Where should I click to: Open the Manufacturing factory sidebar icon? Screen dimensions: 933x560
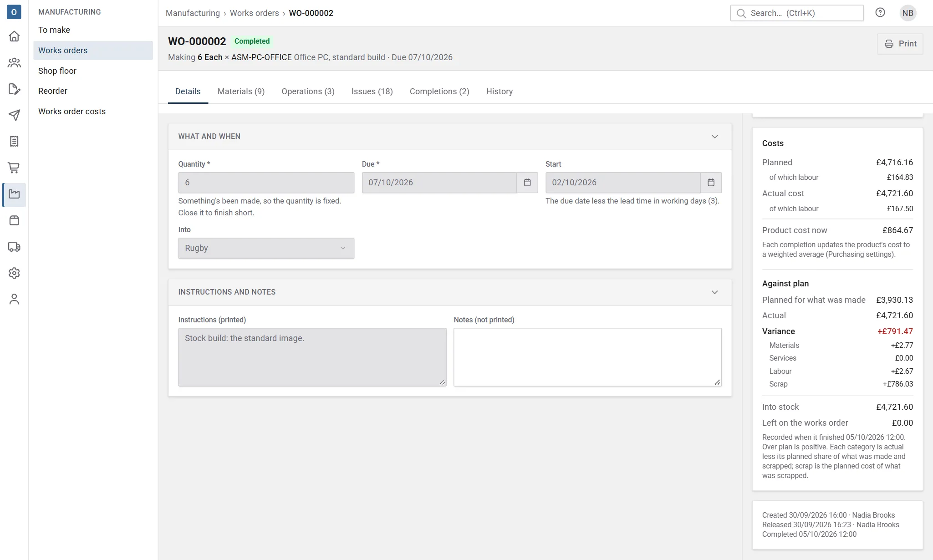tap(14, 194)
